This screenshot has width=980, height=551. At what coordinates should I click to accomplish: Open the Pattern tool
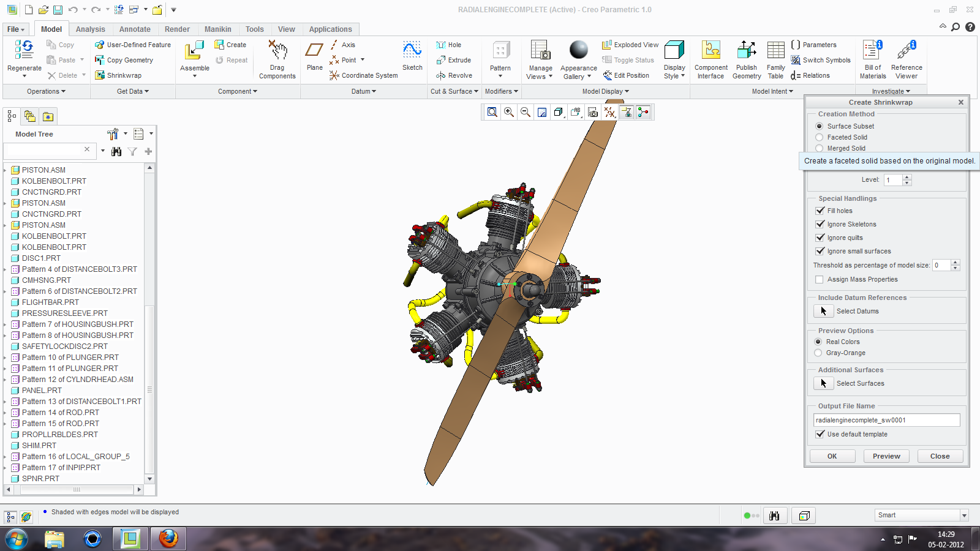[501, 50]
